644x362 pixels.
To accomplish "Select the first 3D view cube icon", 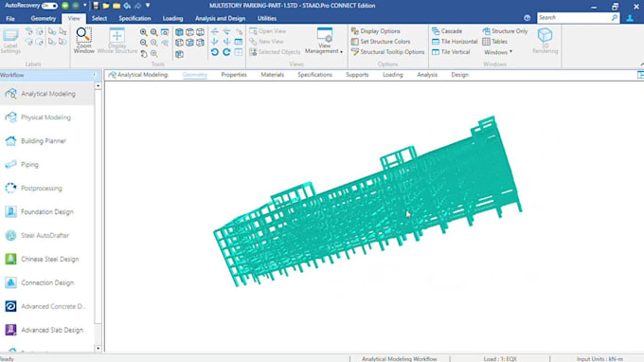I will (x=180, y=32).
